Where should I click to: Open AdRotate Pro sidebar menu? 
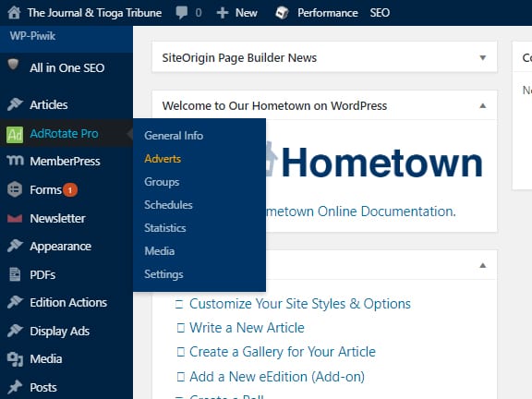tap(64, 134)
